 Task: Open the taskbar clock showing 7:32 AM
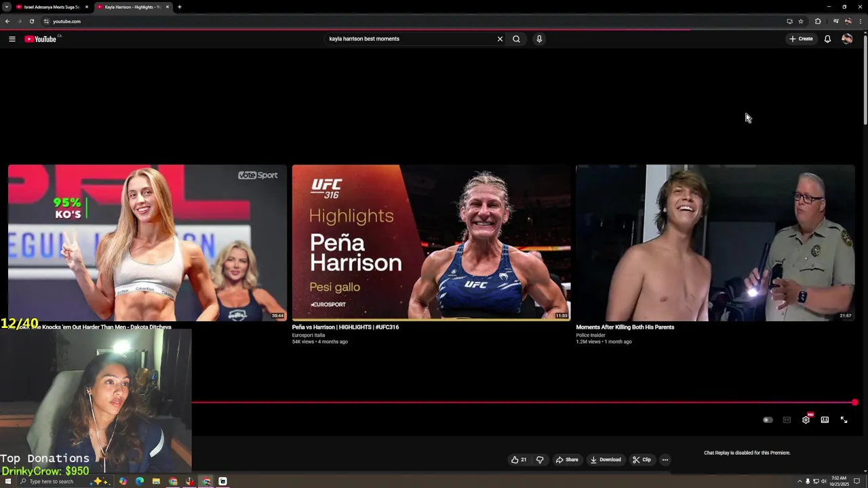[839, 481]
